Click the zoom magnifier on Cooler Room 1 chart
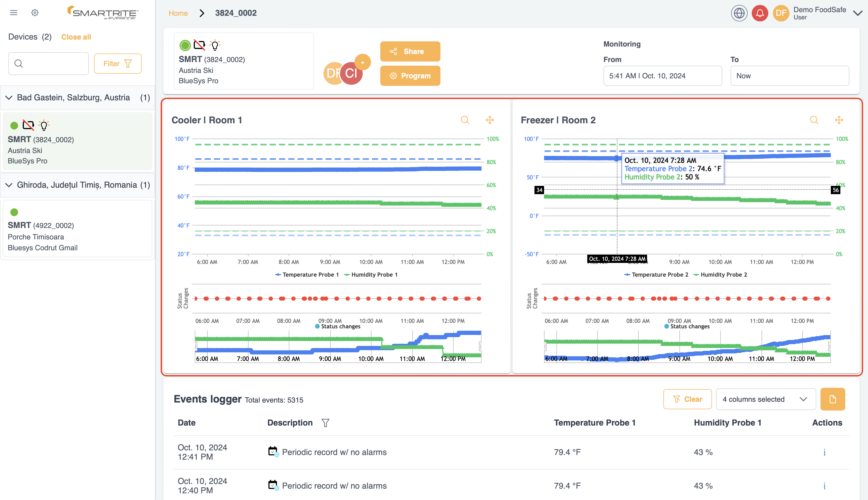 [x=464, y=120]
